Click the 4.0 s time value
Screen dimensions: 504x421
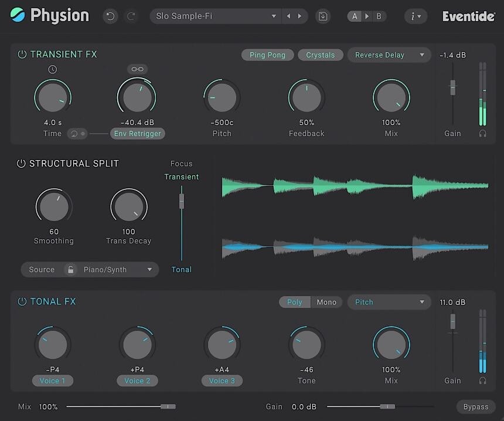click(53, 123)
